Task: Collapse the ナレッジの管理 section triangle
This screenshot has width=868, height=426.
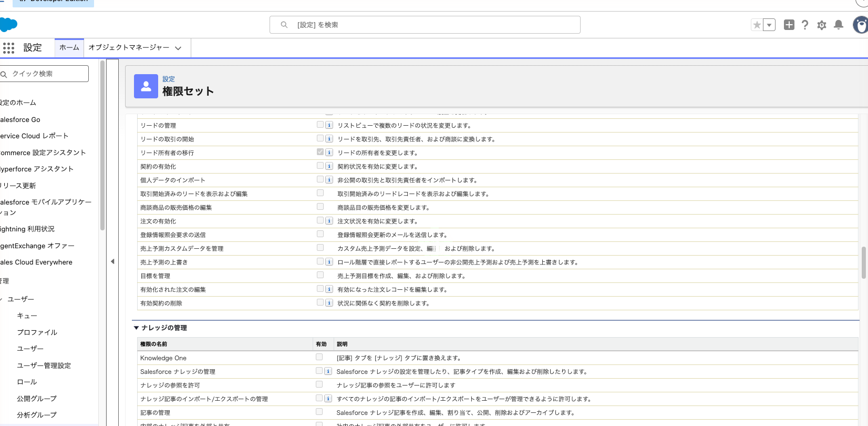Action: click(137, 328)
